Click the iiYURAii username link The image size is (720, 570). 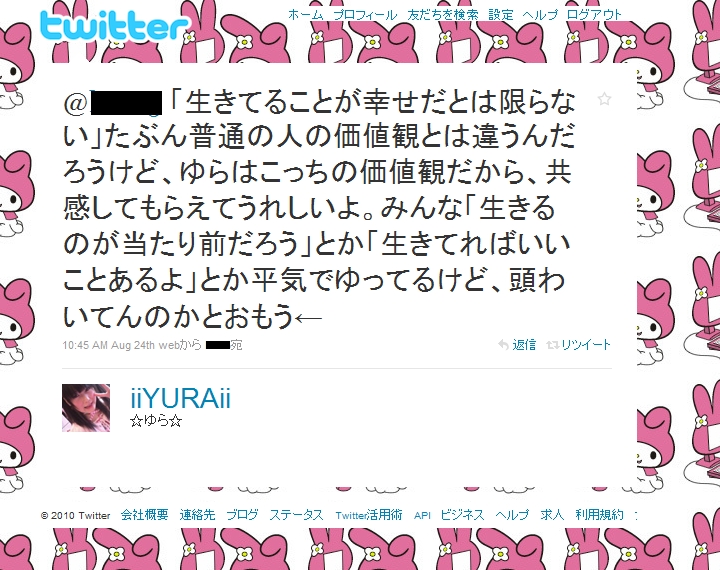coord(180,398)
